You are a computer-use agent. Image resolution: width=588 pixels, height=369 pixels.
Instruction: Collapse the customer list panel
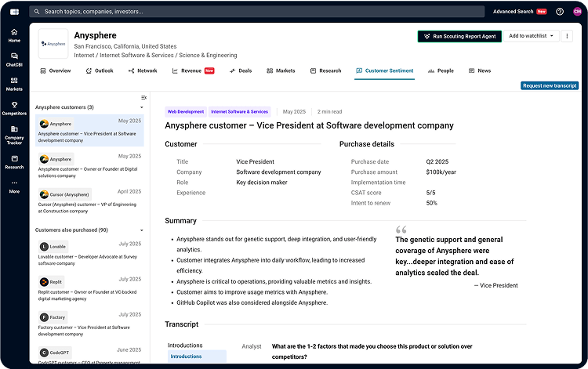[x=143, y=97]
